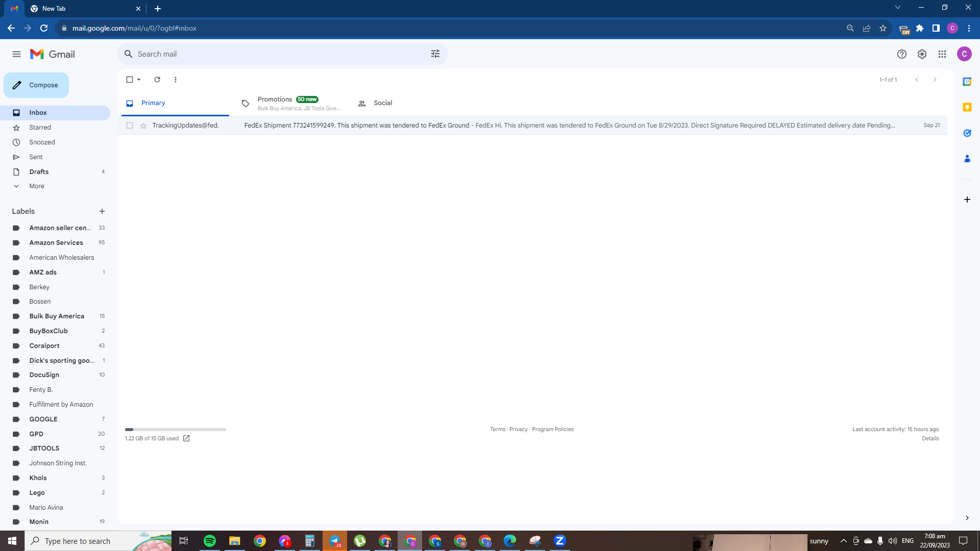Bookmark this tab star icon
This screenshot has width=980, height=551.
(x=883, y=29)
